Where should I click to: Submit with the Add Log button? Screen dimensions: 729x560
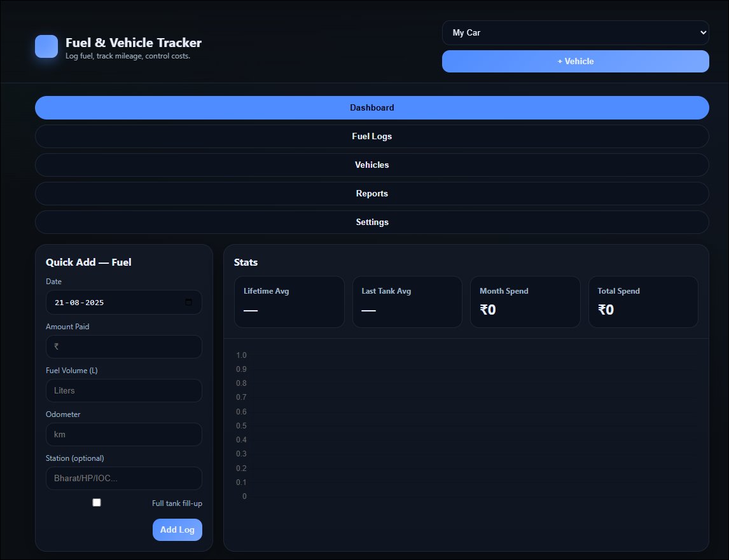177,529
